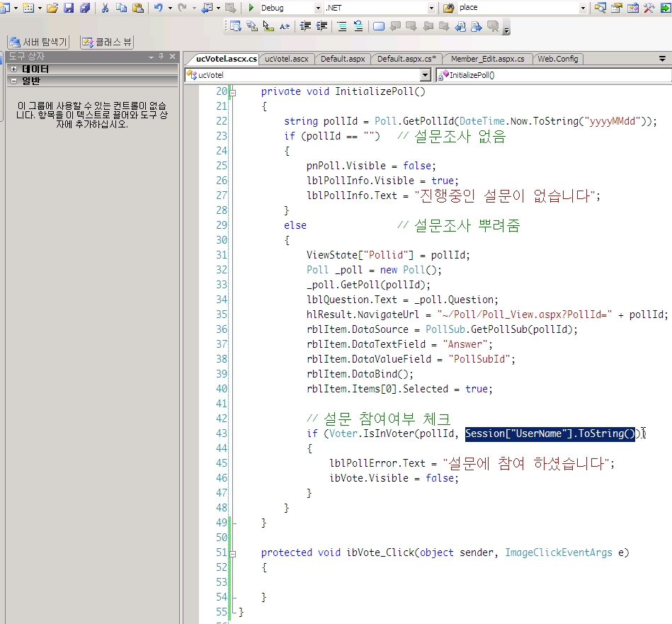Image resolution: width=672 pixels, height=624 pixels.
Task: Click the Navigate Backward icon
Action: point(207,8)
